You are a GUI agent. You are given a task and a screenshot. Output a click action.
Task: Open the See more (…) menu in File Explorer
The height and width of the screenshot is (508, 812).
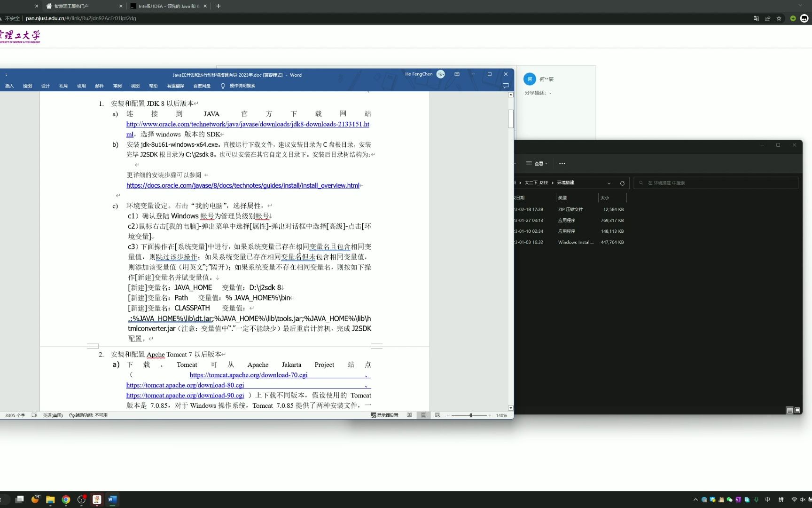click(562, 164)
